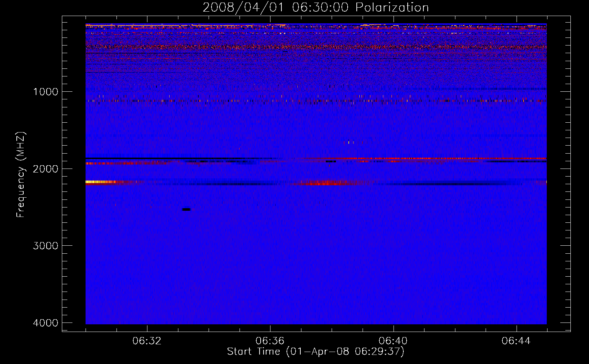Image resolution: width=589 pixels, height=364 pixels.
Task: Click the 4000 frequency tick label
Action: [46, 323]
